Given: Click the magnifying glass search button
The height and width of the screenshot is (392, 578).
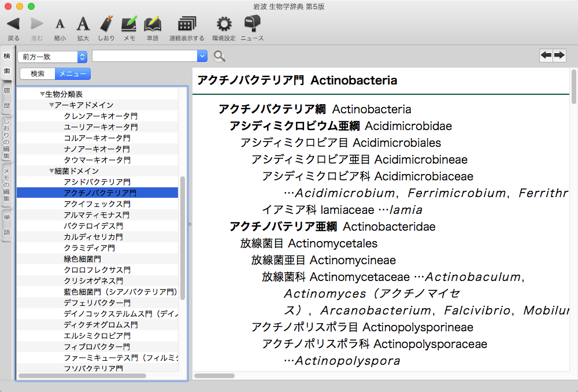Looking at the screenshot, I should (220, 56).
